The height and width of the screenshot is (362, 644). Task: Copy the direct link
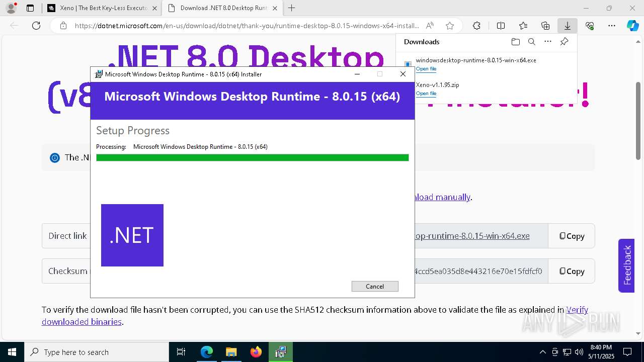(572, 236)
